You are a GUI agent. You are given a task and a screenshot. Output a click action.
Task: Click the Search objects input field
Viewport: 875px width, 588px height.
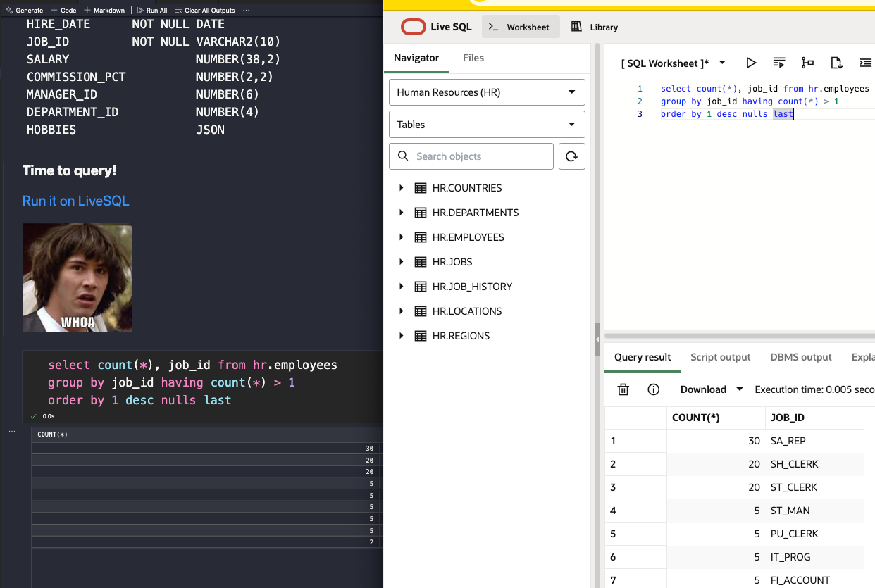tap(471, 156)
